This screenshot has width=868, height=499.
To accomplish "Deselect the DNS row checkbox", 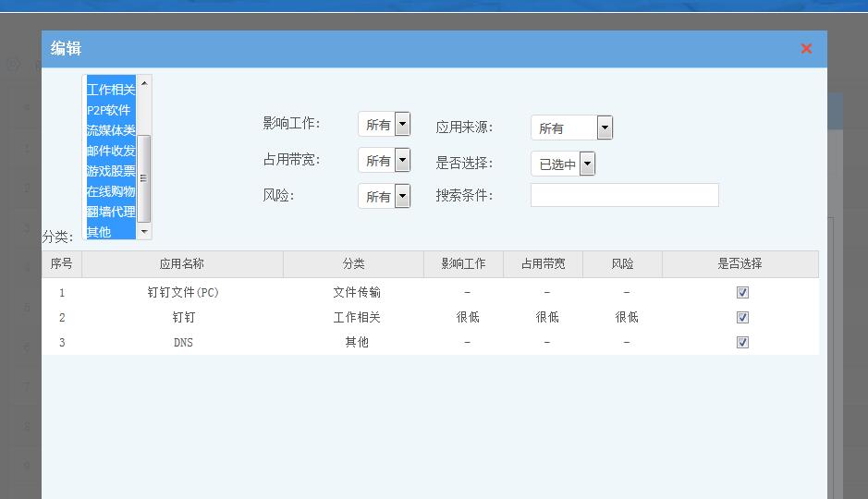I will point(742,343).
